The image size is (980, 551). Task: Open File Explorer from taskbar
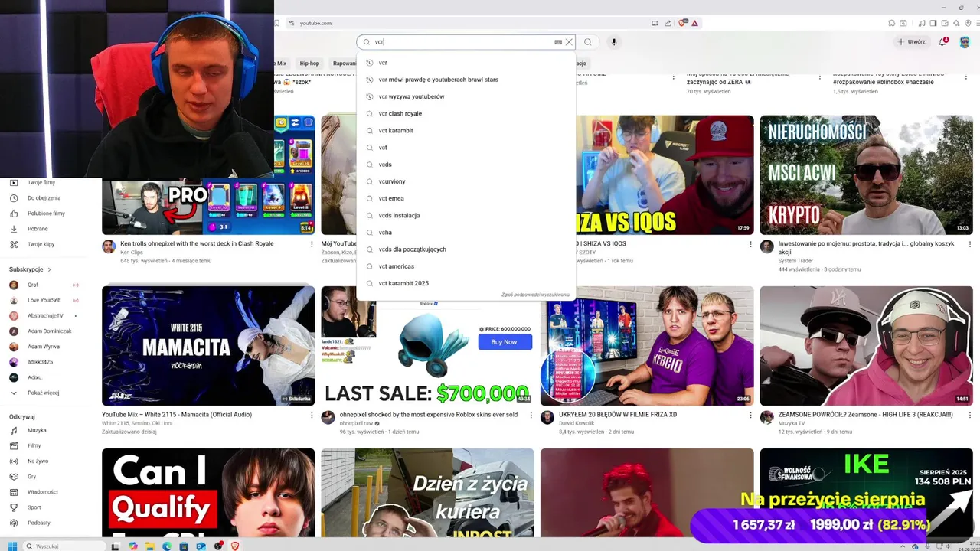tap(149, 546)
